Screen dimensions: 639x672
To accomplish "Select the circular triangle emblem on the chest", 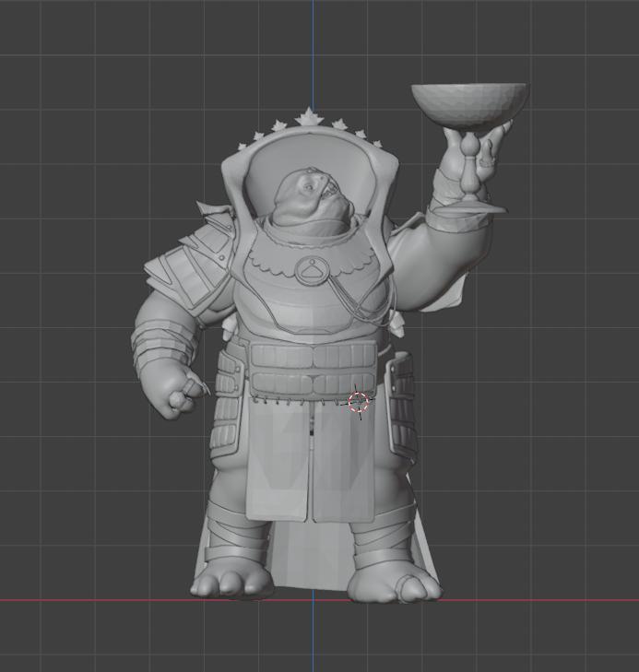I will pos(312,272).
